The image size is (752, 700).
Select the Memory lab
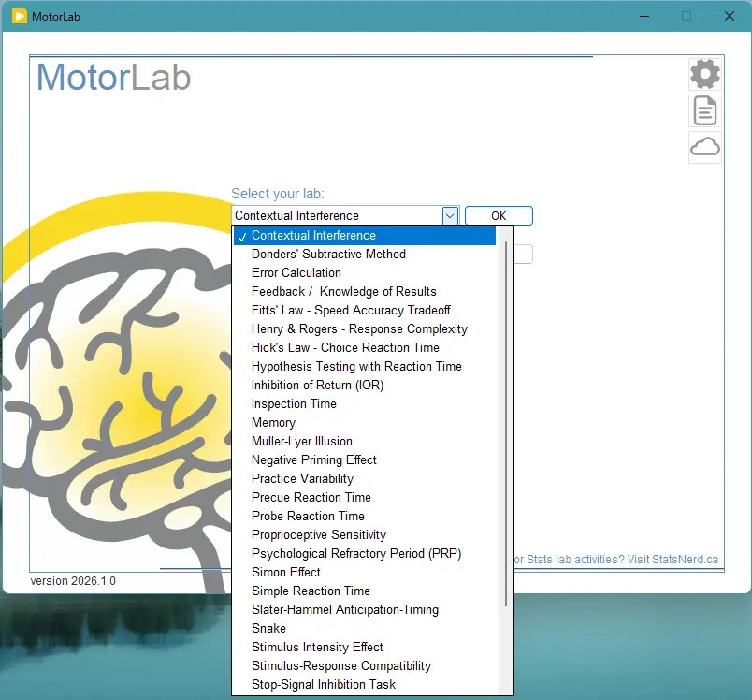[x=365, y=423]
